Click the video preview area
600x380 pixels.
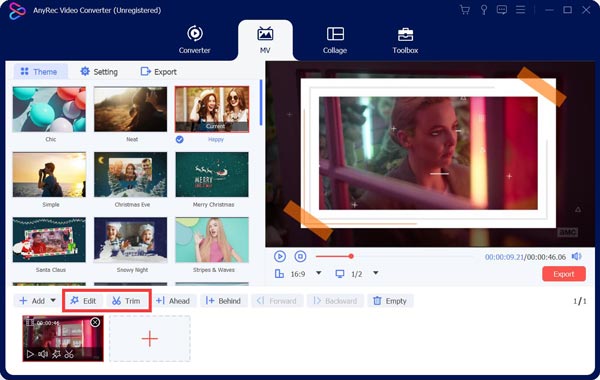[430, 154]
